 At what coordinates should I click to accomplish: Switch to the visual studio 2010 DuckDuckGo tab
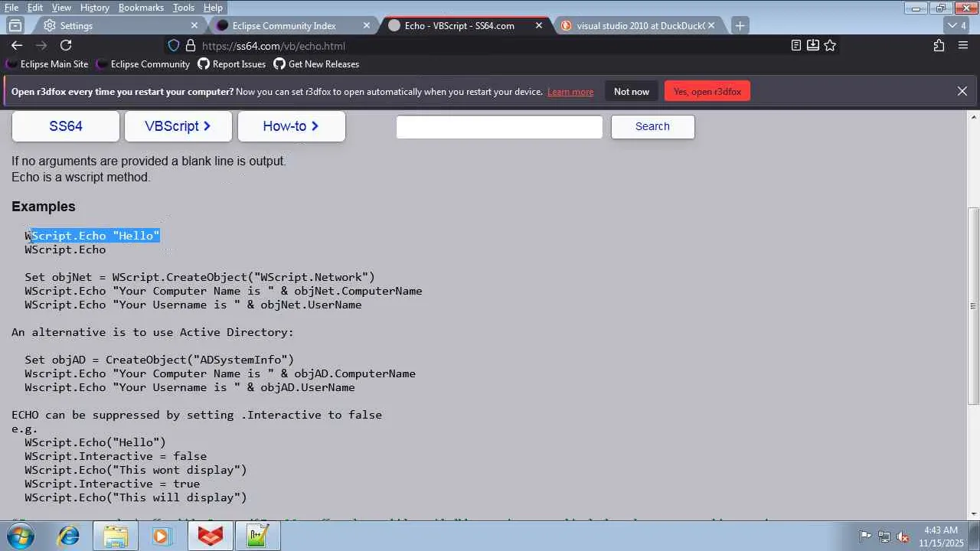(635, 25)
